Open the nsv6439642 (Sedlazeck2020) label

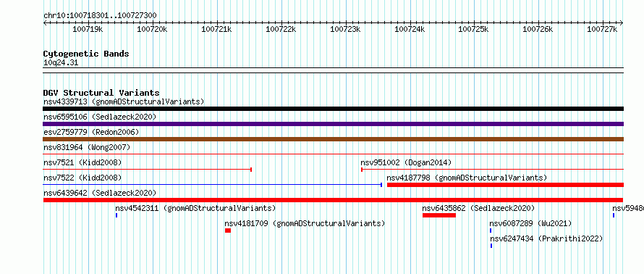100,193
